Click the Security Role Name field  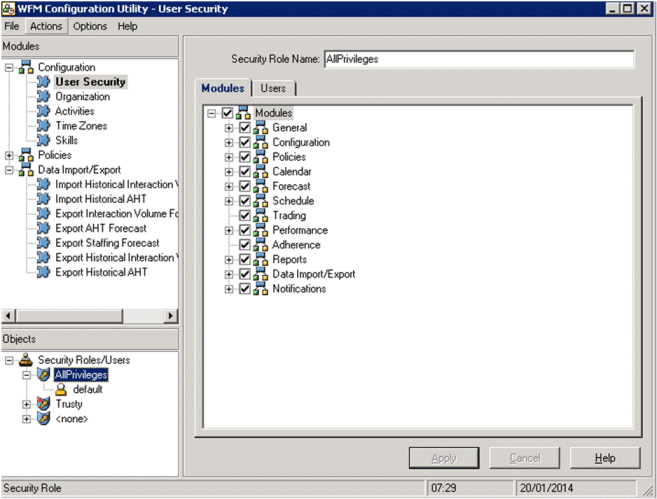[x=478, y=59]
